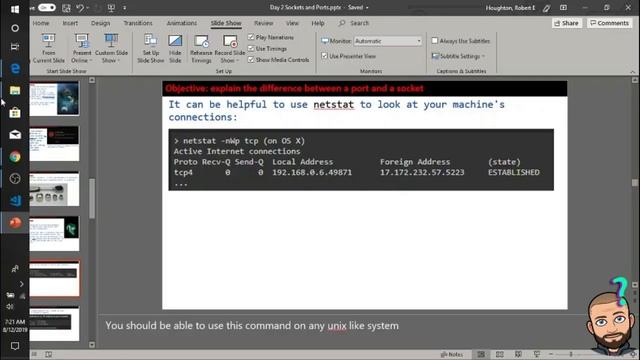The image size is (640, 360).
Task: Open Microsoft Store from taskbar
Action: coord(15,113)
